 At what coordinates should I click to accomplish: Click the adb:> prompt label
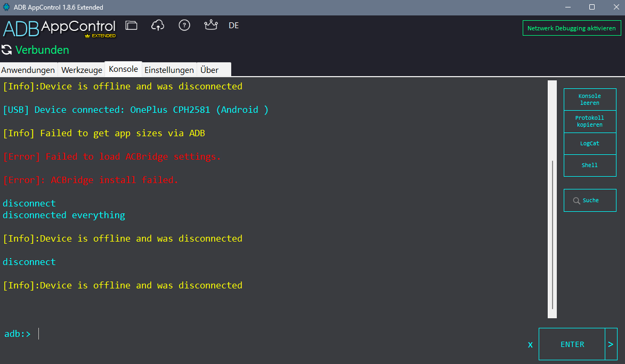18,334
